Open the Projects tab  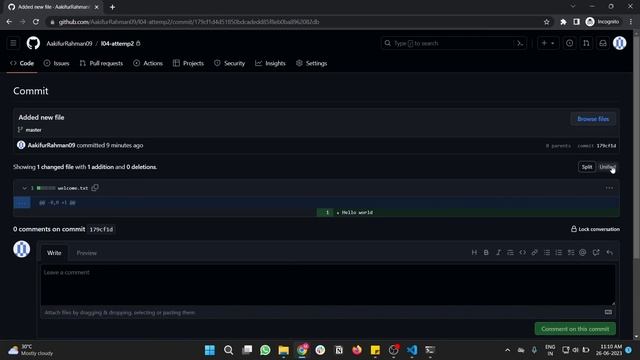pos(188,63)
